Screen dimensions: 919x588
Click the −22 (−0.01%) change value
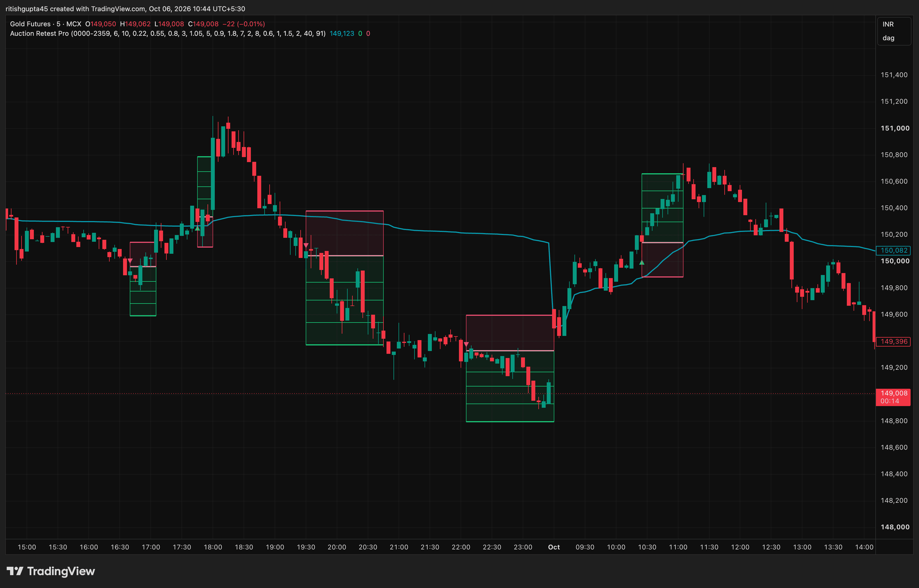(244, 24)
